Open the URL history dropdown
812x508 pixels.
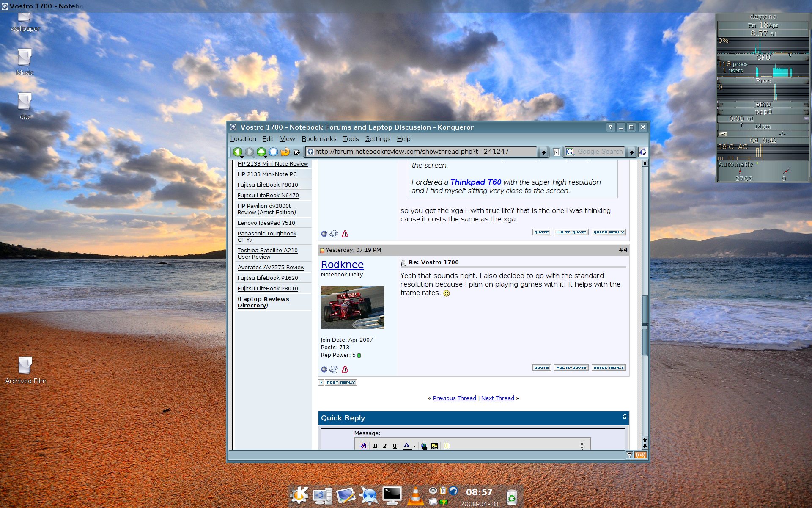(x=543, y=152)
